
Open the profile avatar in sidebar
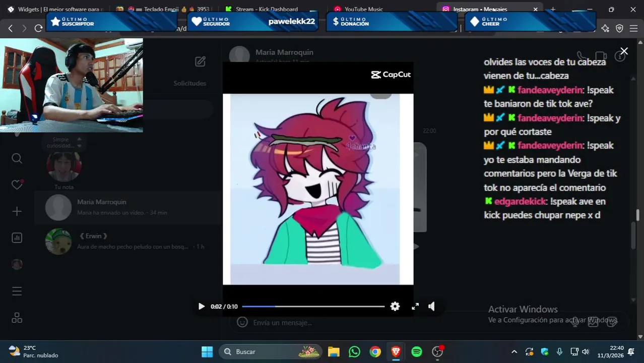coord(17,264)
